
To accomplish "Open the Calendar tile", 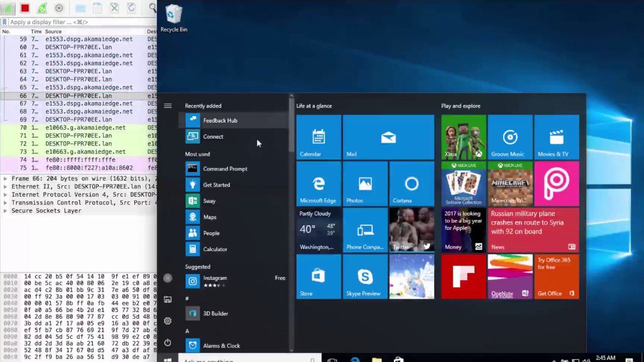I will point(318,137).
